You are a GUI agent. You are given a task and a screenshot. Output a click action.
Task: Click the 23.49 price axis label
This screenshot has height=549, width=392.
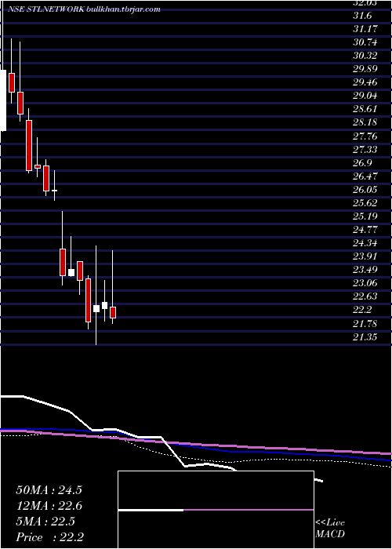click(x=365, y=269)
